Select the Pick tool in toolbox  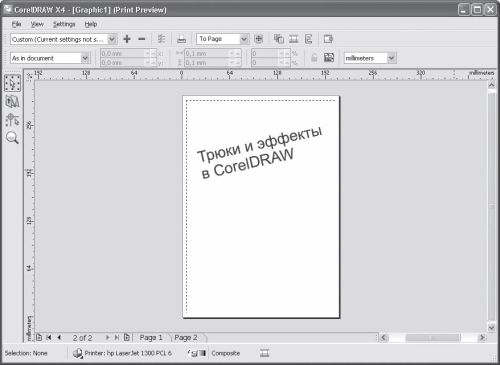[x=12, y=83]
